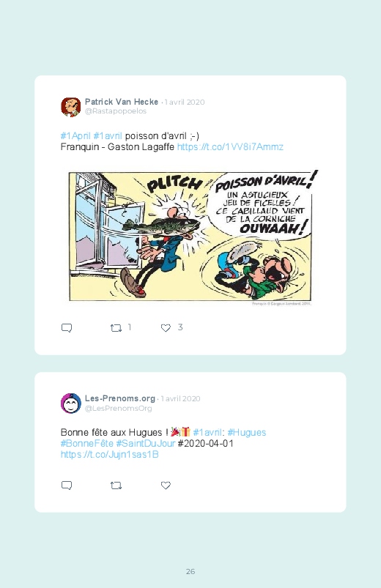381x588 pixels.
Task: Click the Les-Prenoms.org display name
Action: [120, 398]
